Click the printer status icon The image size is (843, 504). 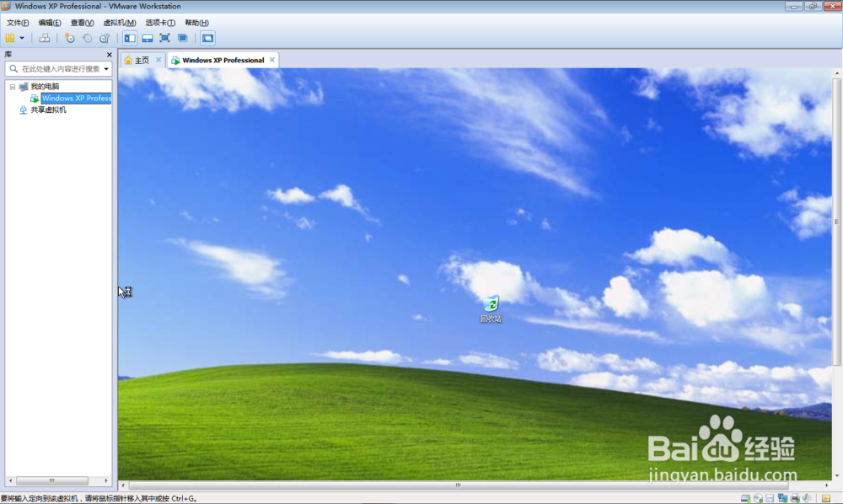795,499
